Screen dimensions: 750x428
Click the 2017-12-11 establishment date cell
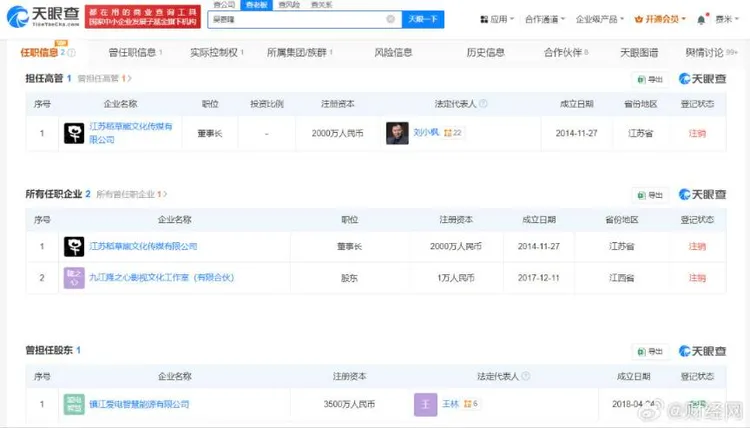tap(539, 278)
